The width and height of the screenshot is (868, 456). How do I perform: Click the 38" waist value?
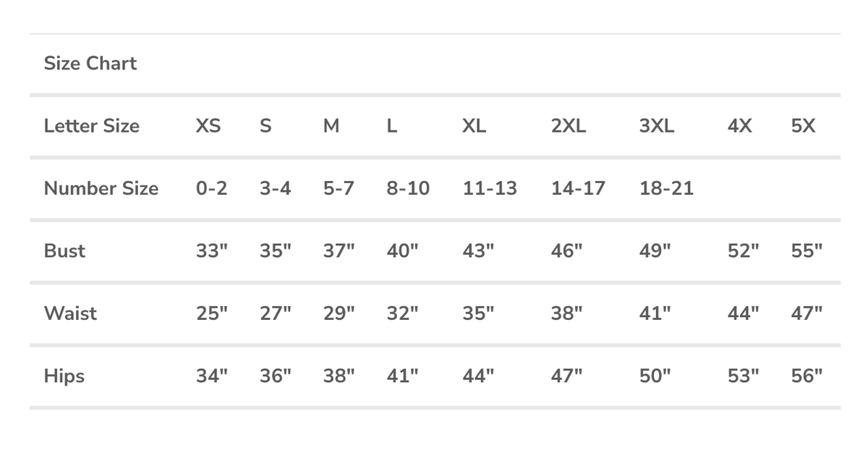tap(567, 314)
